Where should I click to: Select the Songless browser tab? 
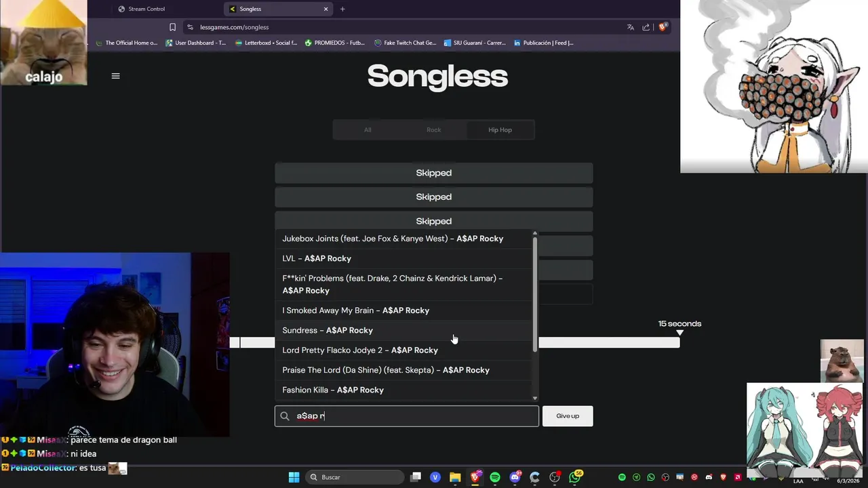pos(278,9)
